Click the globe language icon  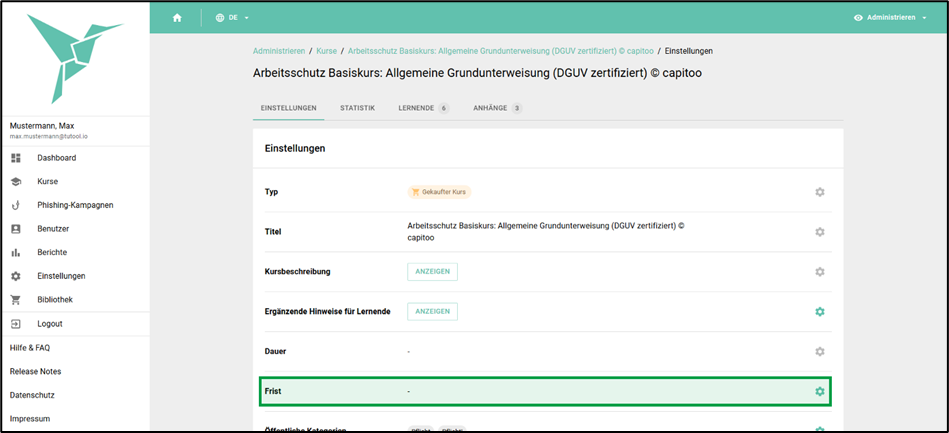click(x=220, y=18)
